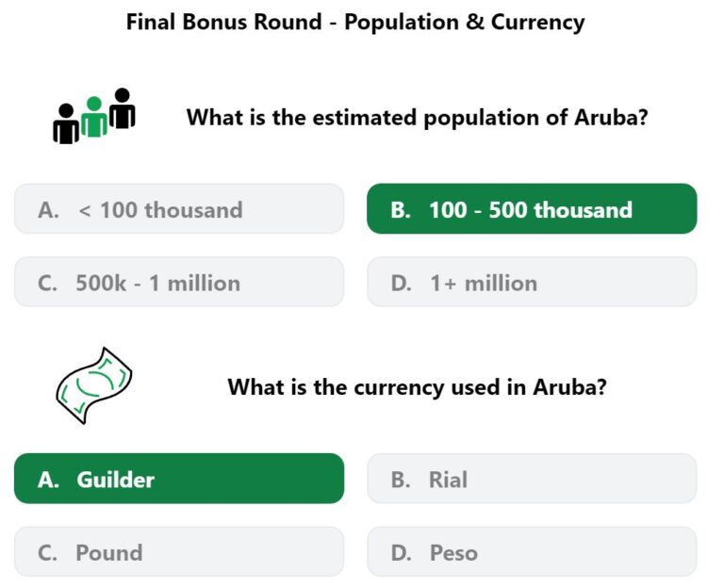The height and width of the screenshot is (588, 707).
Task: Click the Aruba population question text
Action: 417,118
